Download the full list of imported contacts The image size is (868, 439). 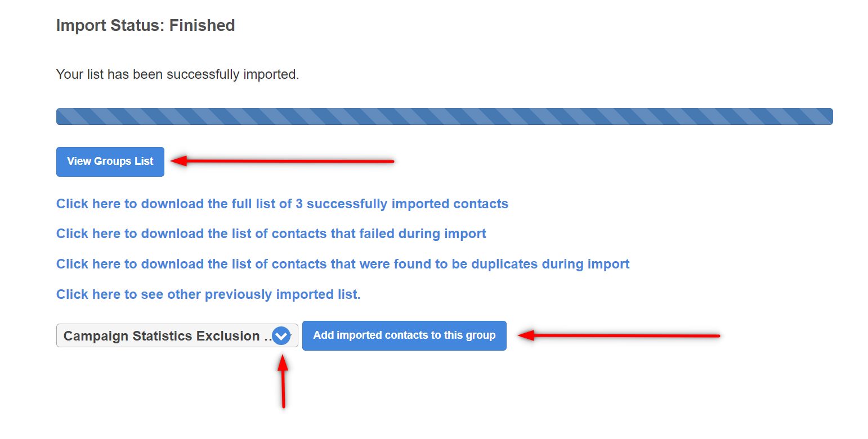(282, 204)
